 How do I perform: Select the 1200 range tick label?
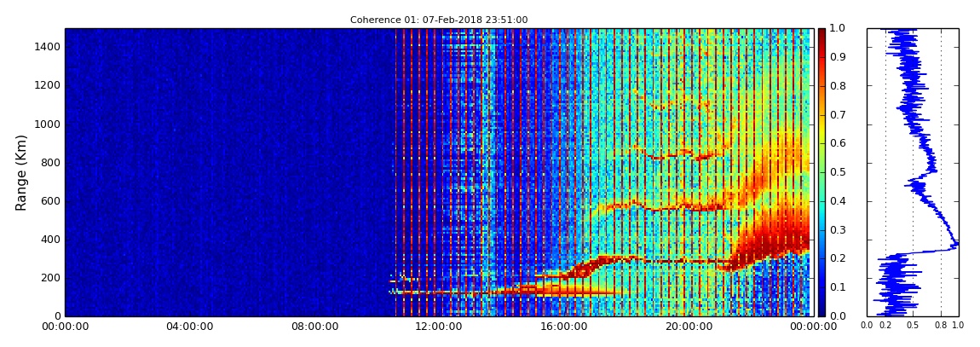pos(48,85)
